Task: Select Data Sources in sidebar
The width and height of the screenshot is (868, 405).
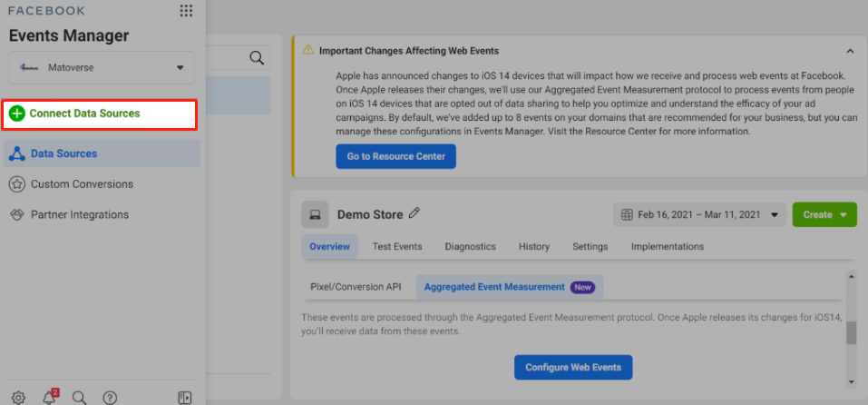Action: coord(102,153)
